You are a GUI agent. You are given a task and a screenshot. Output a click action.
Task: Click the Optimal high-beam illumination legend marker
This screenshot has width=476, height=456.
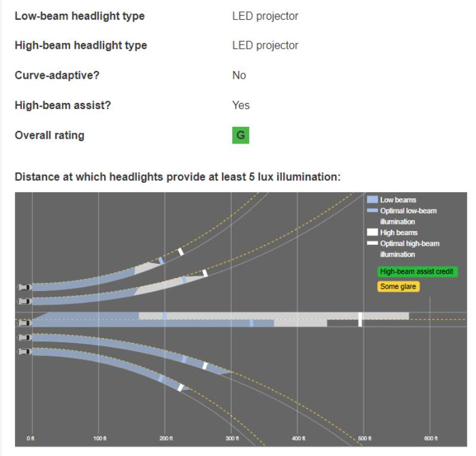372,243
